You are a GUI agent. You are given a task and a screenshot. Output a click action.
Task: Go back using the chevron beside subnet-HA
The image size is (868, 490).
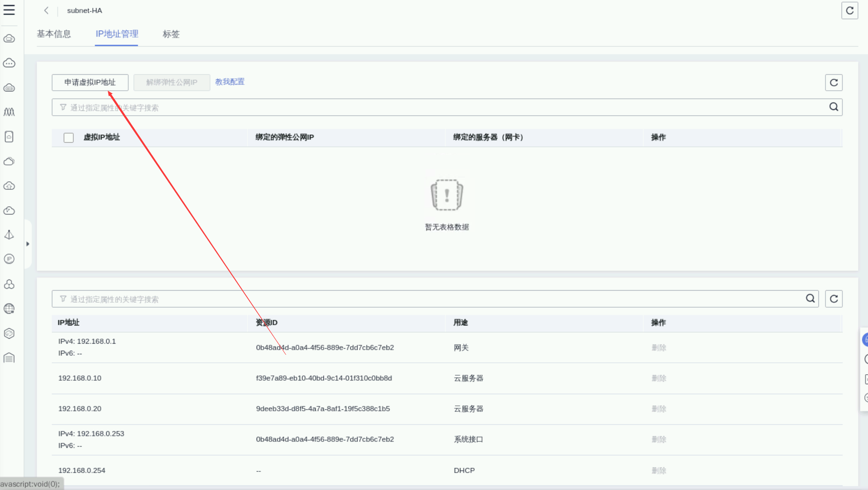(46, 11)
